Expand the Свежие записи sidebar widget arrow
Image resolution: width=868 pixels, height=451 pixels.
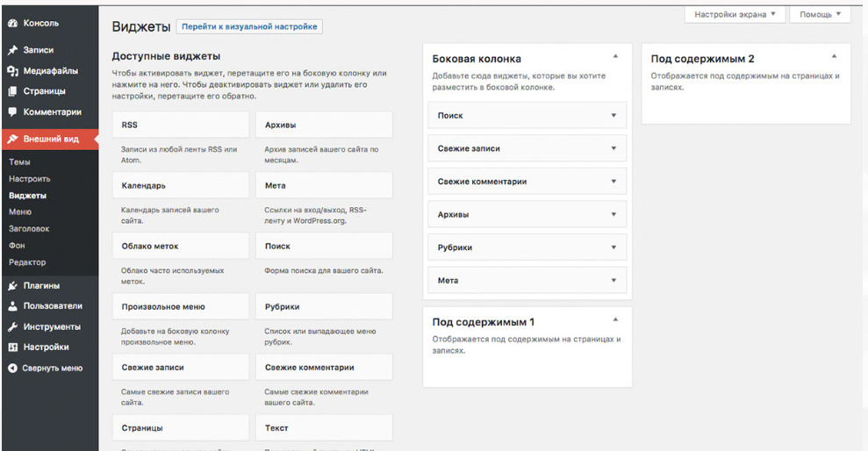point(613,148)
